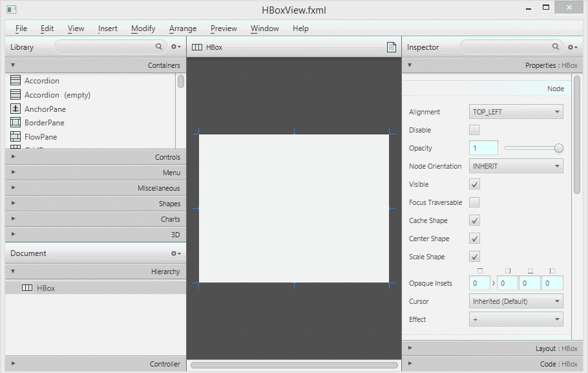Select the BorderPane icon
588x373 pixels.
point(16,122)
